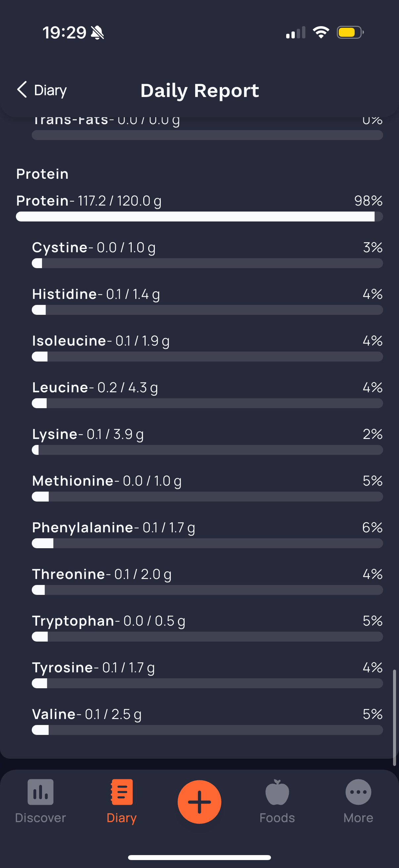The image size is (399, 868).
Task: Select the Leucine nutrient row
Action: click(x=207, y=394)
